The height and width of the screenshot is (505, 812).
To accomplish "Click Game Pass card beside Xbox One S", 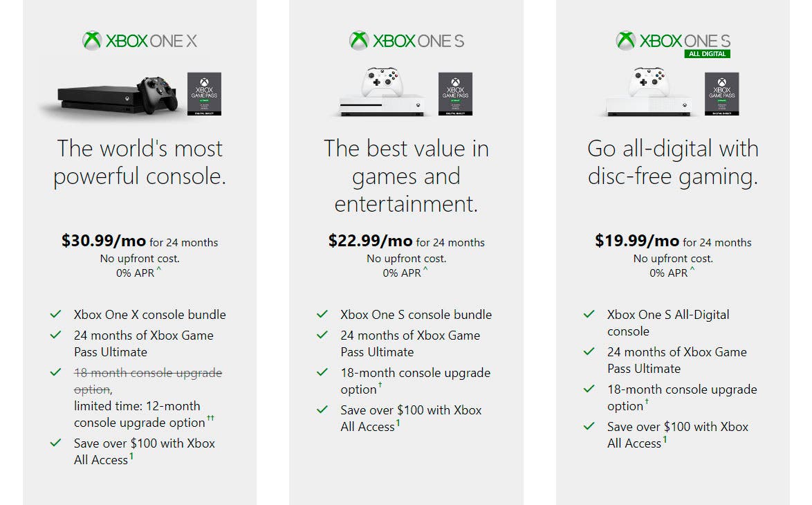I will (455, 94).
